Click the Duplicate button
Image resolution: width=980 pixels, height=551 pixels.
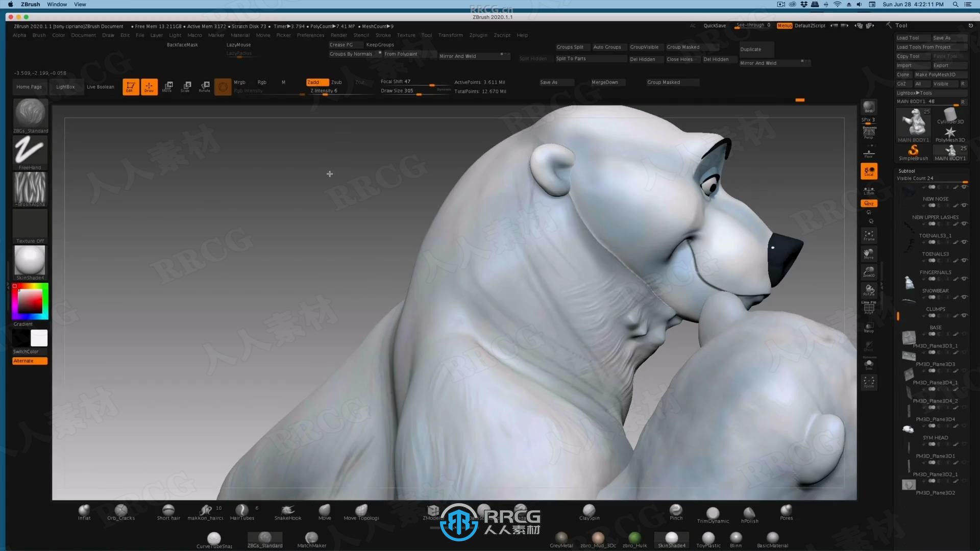pos(756,49)
